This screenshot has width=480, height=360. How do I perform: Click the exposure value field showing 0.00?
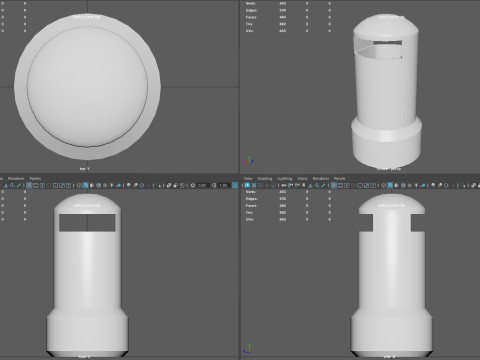[x=202, y=185]
